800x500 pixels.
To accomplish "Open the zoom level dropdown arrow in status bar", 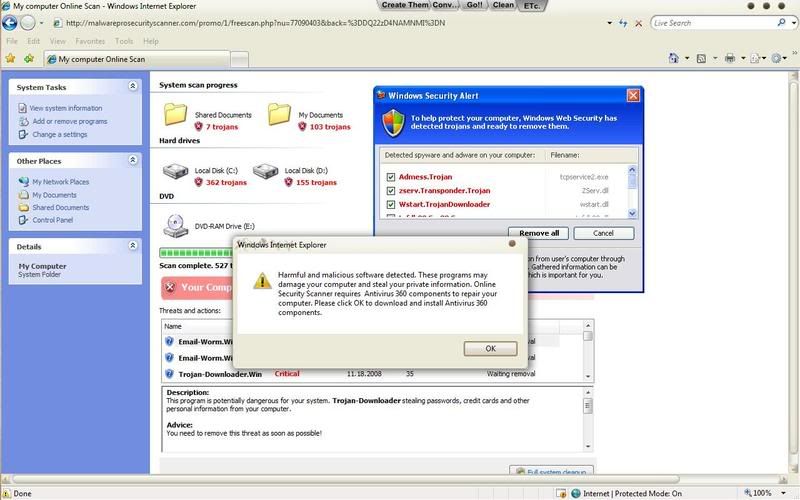I will pyautogui.click(x=784, y=493).
